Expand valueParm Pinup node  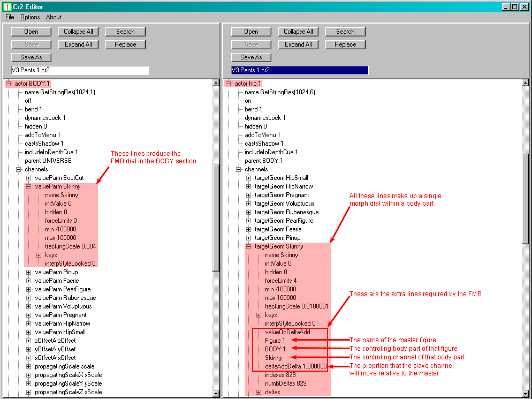(28, 272)
